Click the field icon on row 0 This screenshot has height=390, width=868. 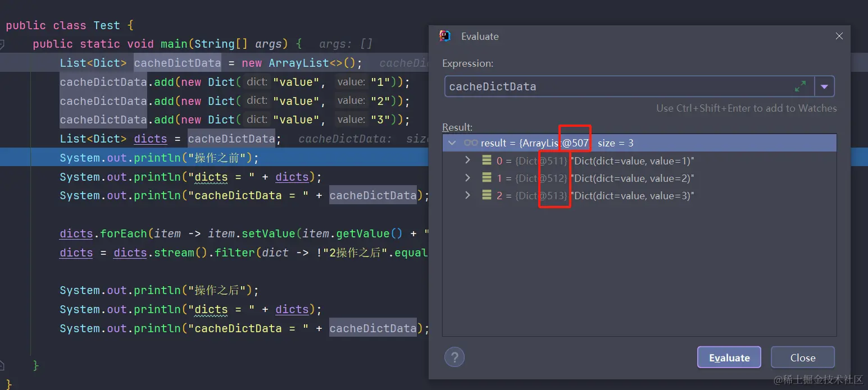(487, 161)
